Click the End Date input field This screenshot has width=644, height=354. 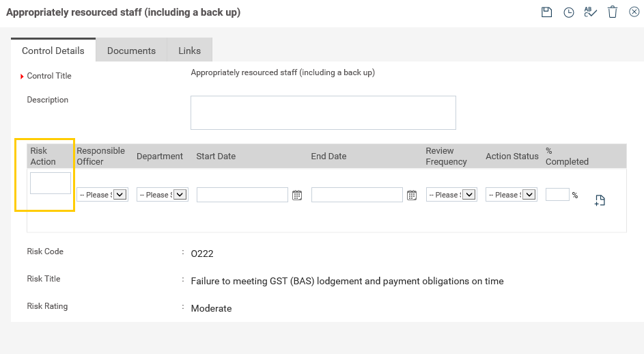pos(357,195)
